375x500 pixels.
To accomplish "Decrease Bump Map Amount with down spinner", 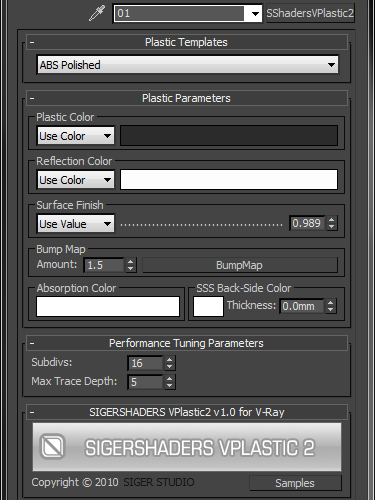I will point(131,268).
